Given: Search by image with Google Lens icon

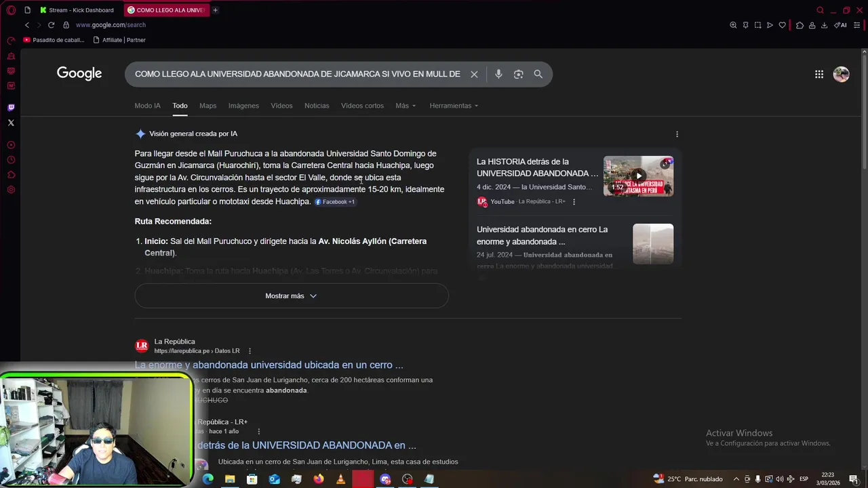Looking at the screenshot, I should click(x=518, y=74).
